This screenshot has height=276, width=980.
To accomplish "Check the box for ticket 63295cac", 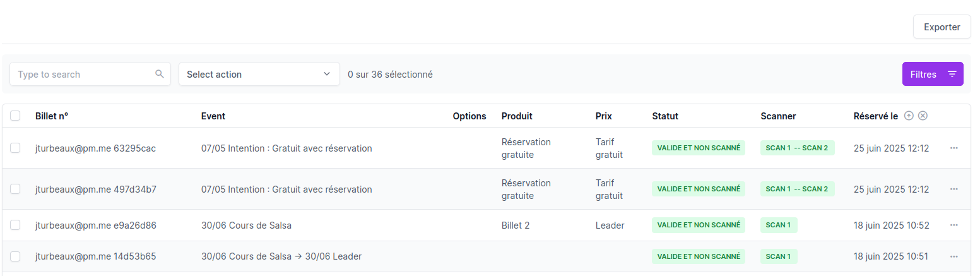I will [15, 148].
